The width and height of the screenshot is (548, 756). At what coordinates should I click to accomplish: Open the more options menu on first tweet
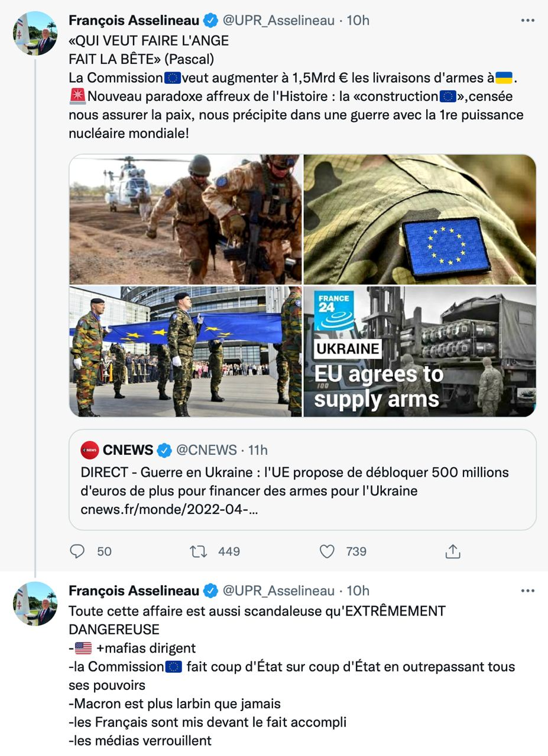527,20
